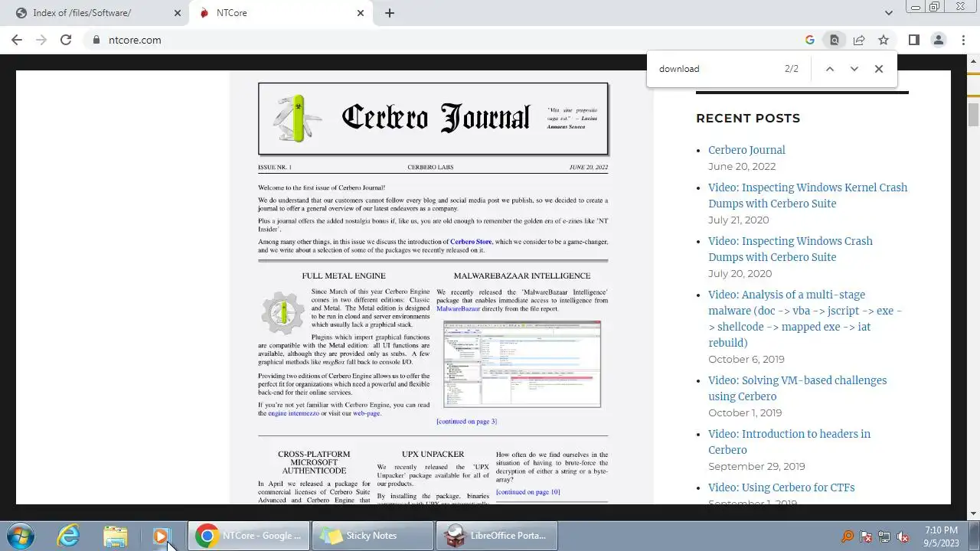Open the clock showing 7:10 PM
The height and width of the screenshot is (551, 980).
tap(941, 536)
